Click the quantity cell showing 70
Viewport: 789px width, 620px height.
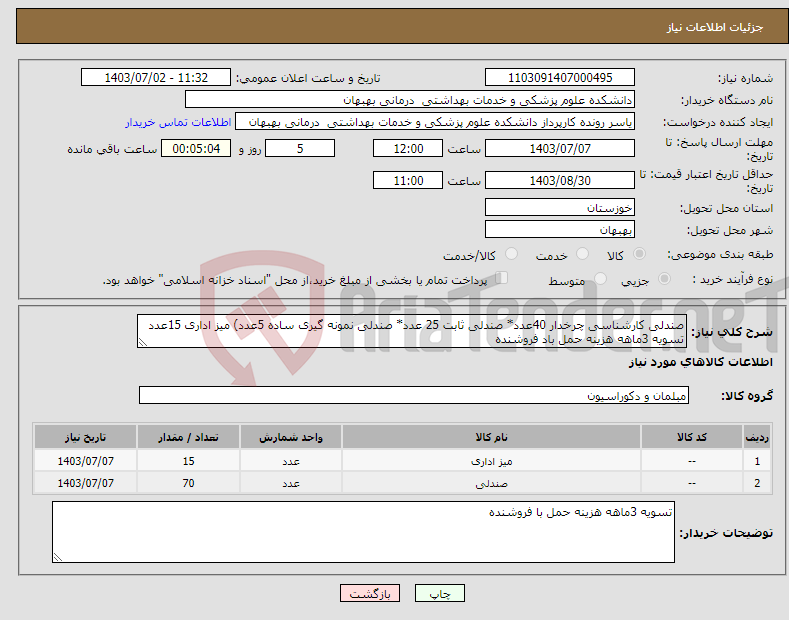pyautogui.click(x=188, y=483)
